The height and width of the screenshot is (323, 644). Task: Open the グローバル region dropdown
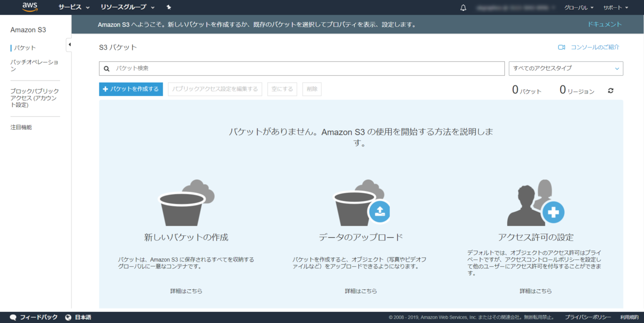(579, 8)
